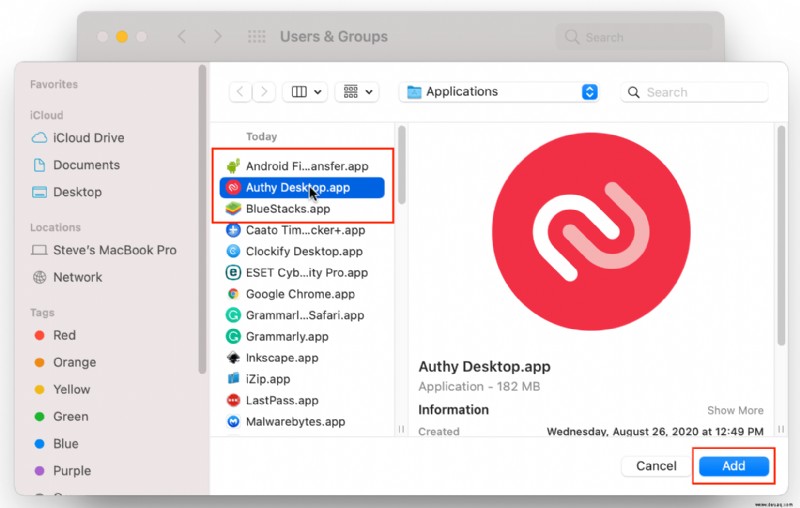
Task: Click the forward arrow in Users & Groups window
Action: click(x=217, y=37)
